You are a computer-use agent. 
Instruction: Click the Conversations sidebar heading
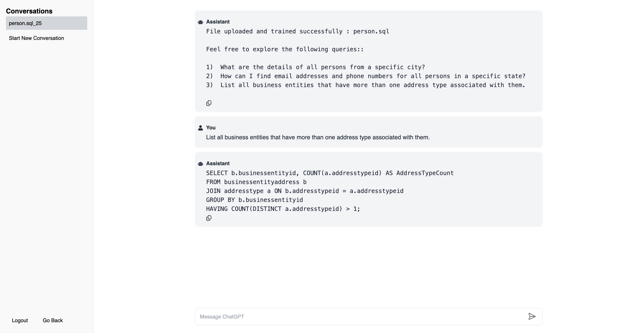(x=29, y=11)
